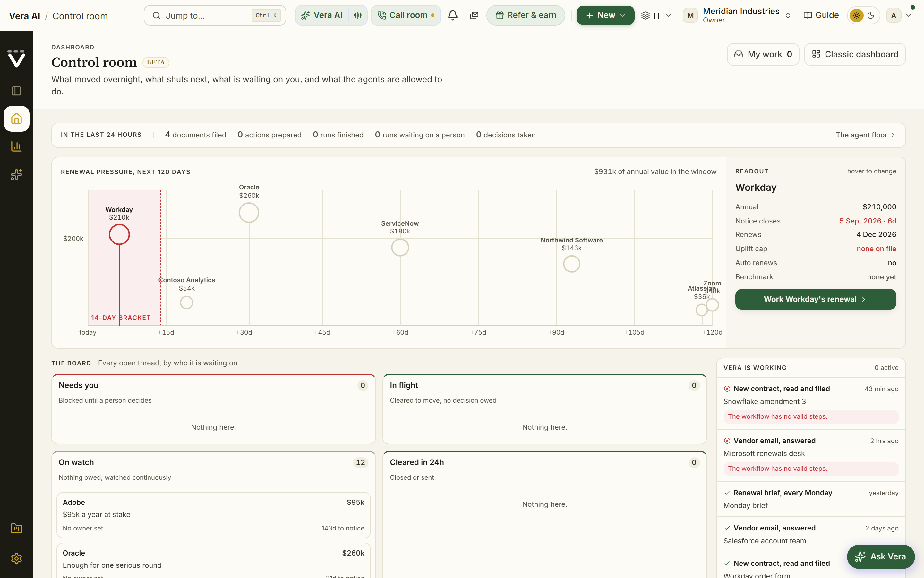Switch to dark theme moon icon
Screen dimensions: 924x578
click(x=871, y=15)
